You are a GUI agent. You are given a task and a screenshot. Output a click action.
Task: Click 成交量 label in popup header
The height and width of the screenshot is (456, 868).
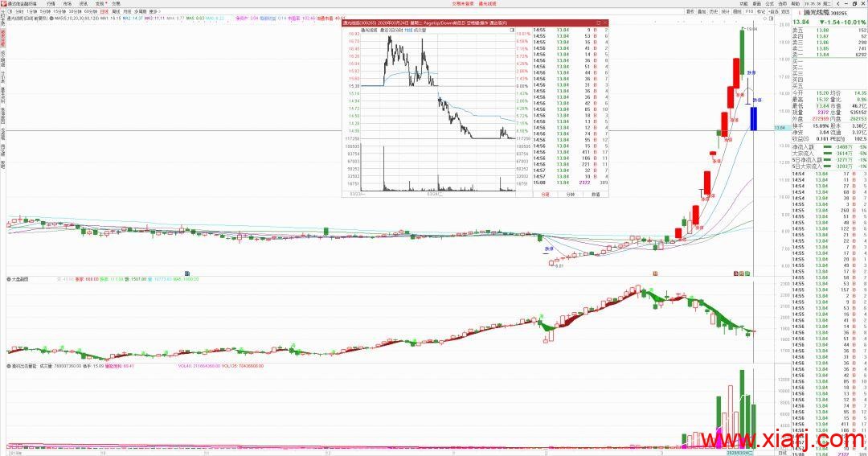pos(419,31)
